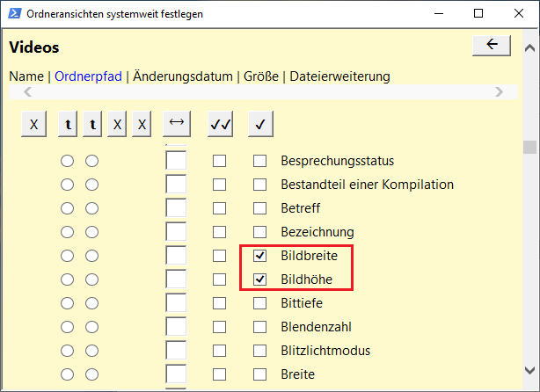Click the t button above the first radio column
This screenshot has height=392, width=540.
[68, 125]
